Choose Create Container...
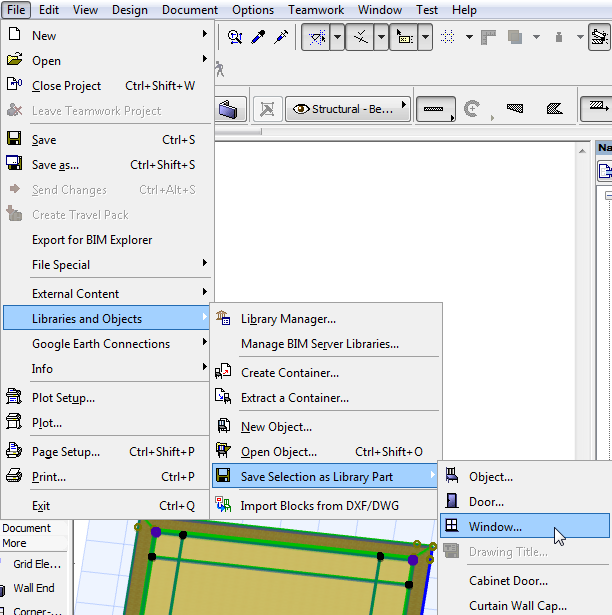The width and height of the screenshot is (612, 615). (x=326, y=373)
